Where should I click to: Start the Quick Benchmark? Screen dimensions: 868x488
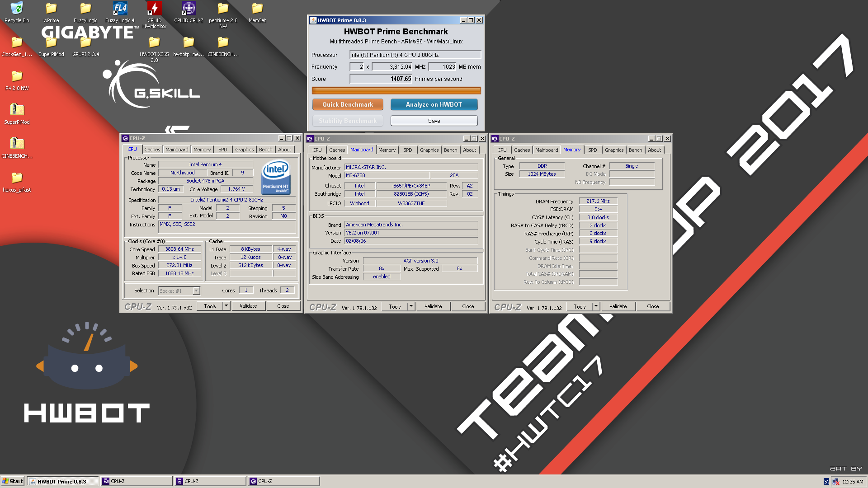[348, 104]
